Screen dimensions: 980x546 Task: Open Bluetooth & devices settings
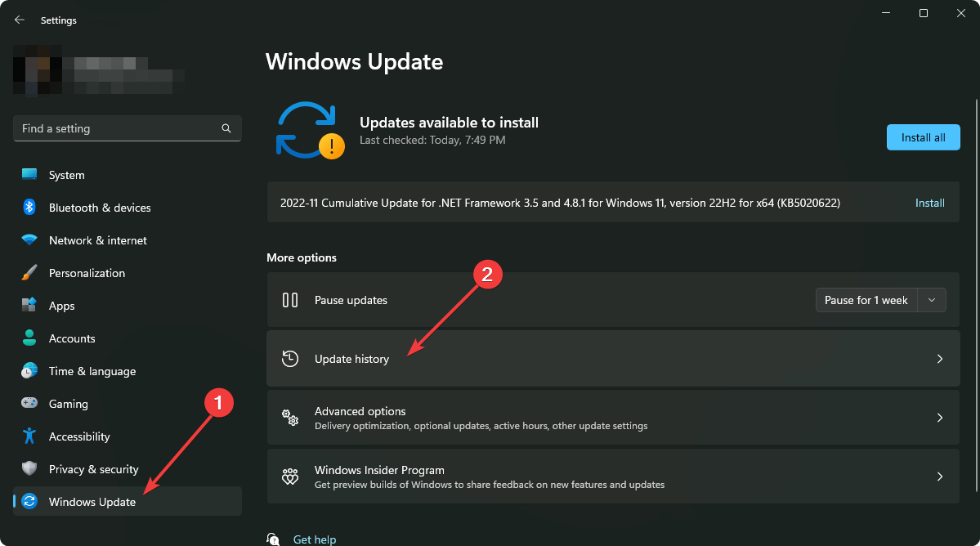[29, 207]
